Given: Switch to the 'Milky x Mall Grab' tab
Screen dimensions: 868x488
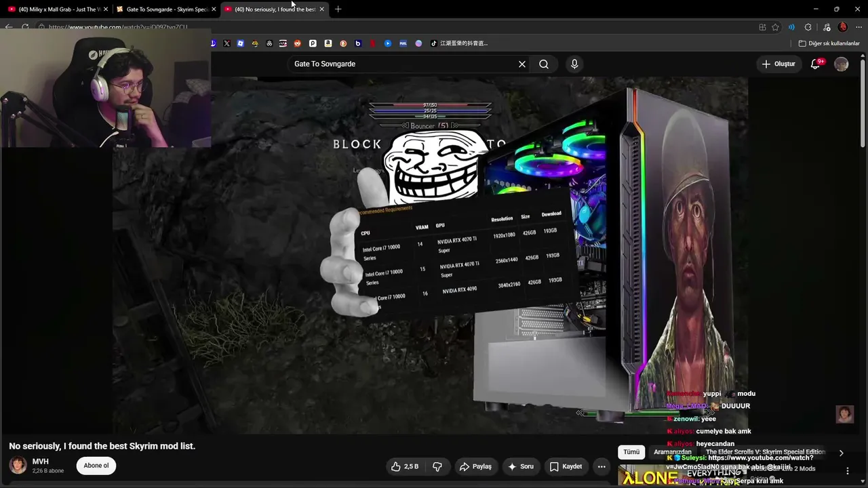Looking at the screenshot, I should point(60,9).
